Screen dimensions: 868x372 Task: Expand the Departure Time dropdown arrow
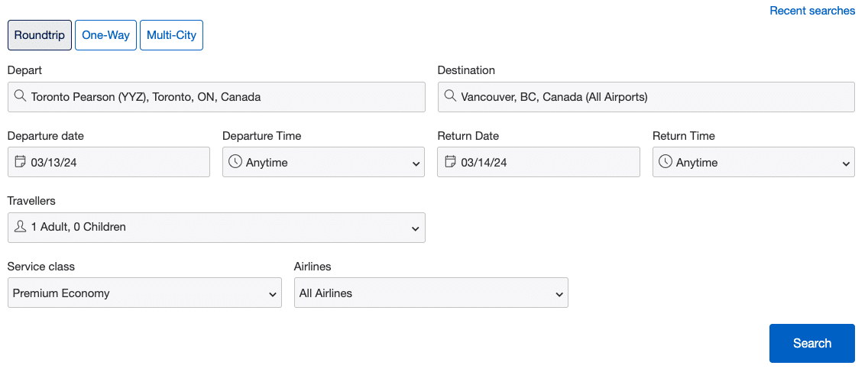click(x=416, y=163)
